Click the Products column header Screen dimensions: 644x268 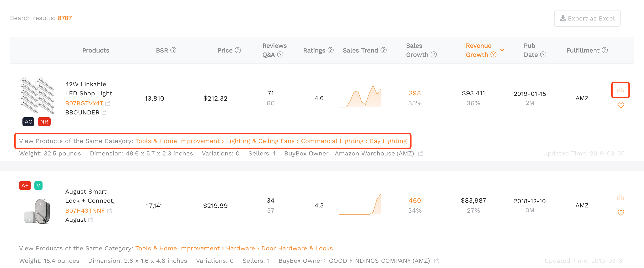pyautogui.click(x=96, y=50)
